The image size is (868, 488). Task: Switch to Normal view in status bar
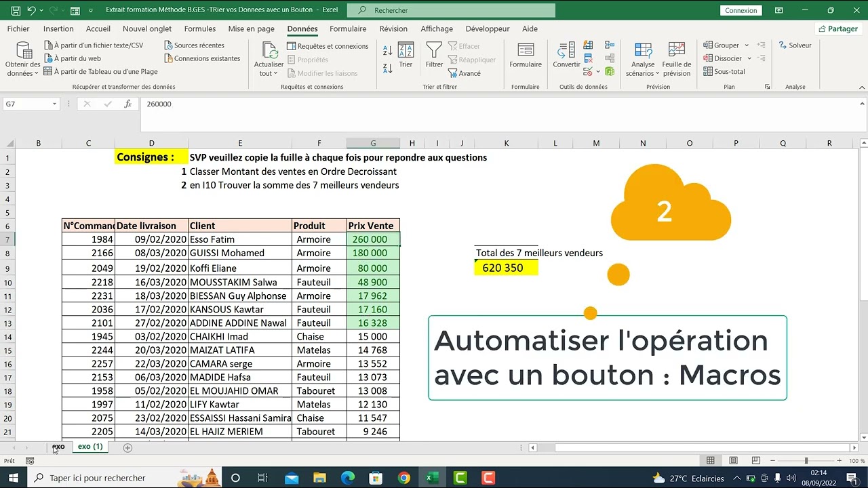[711, 461]
